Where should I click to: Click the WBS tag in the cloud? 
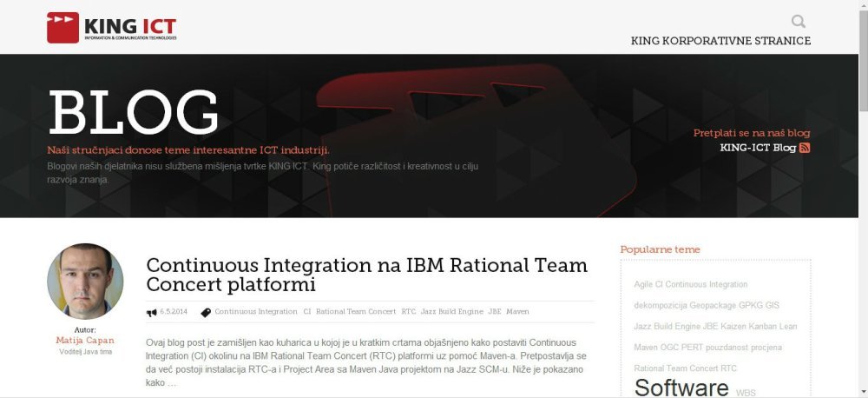click(746, 393)
